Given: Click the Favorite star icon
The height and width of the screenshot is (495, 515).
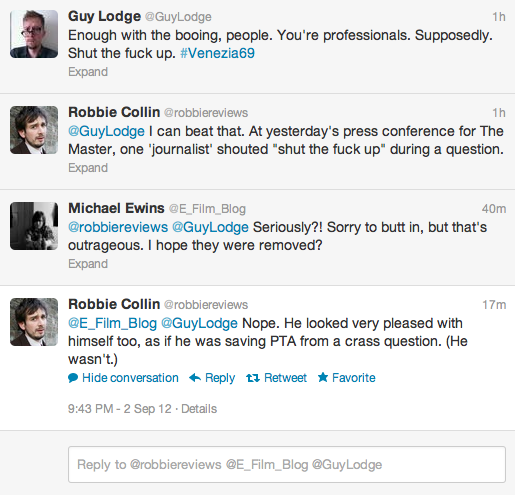Looking at the screenshot, I should 323,377.
